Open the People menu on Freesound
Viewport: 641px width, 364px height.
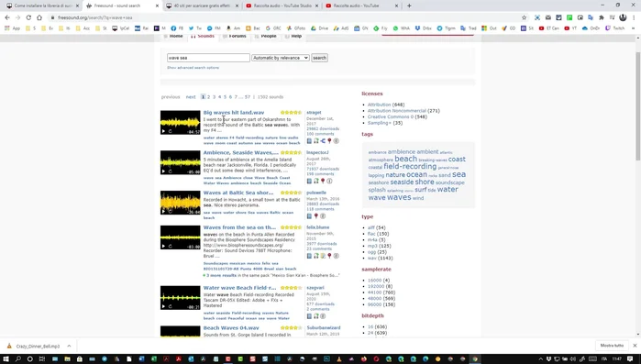click(265, 37)
